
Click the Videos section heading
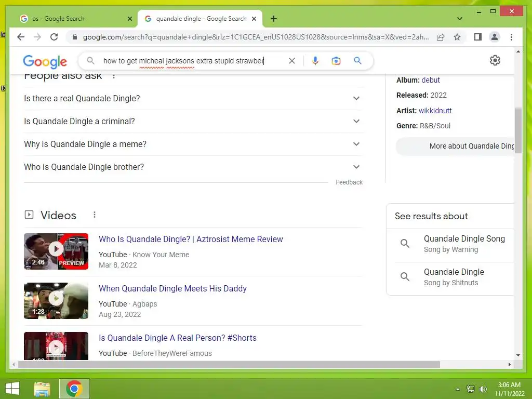coord(58,215)
